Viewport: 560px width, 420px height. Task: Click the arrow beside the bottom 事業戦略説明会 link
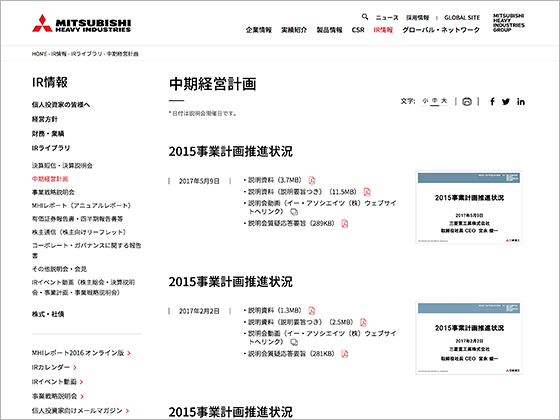82,396
